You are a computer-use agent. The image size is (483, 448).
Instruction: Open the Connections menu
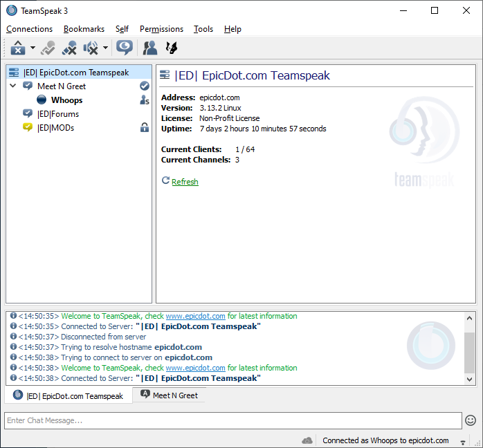point(29,29)
